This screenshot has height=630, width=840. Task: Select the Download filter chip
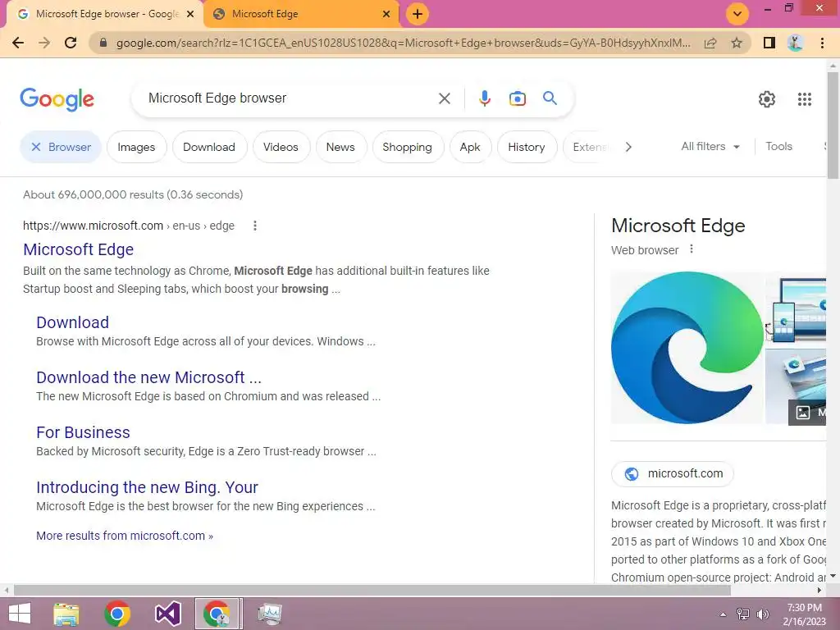[x=209, y=147]
